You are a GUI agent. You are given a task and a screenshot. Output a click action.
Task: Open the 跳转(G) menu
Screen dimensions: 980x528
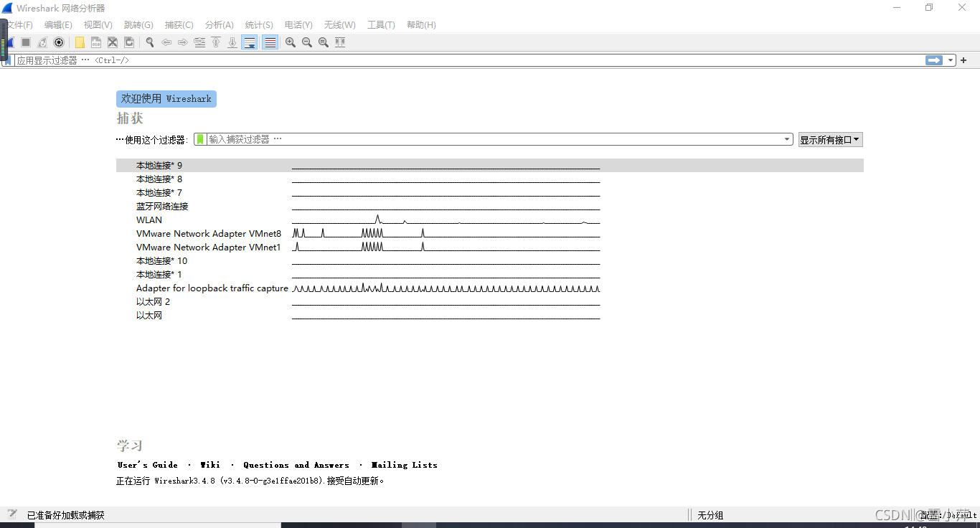pos(138,24)
